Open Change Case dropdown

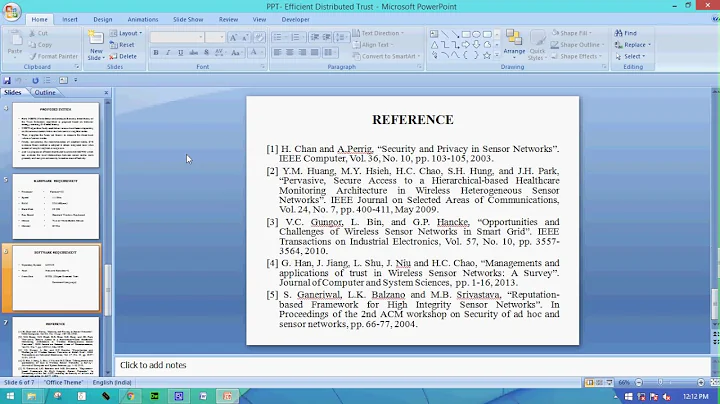click(236, 53)
